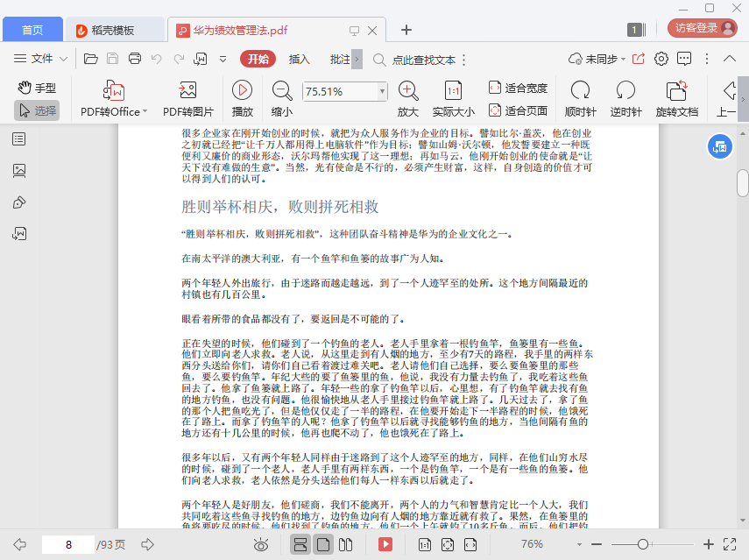Click the Print icon
Viewport: 749px width, 560px height.
pyautogui.click(x=135, y=59)
